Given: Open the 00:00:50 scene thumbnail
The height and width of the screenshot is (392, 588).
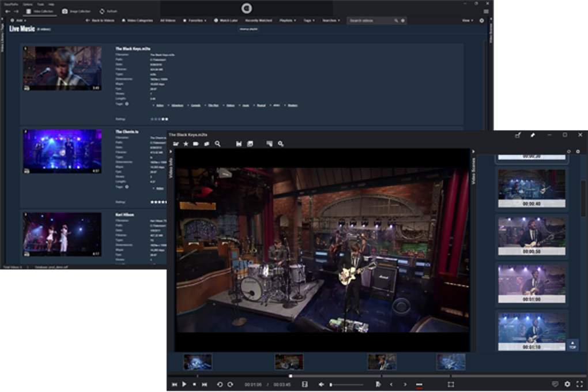Looking at the screenshot, I should (532, 236).
